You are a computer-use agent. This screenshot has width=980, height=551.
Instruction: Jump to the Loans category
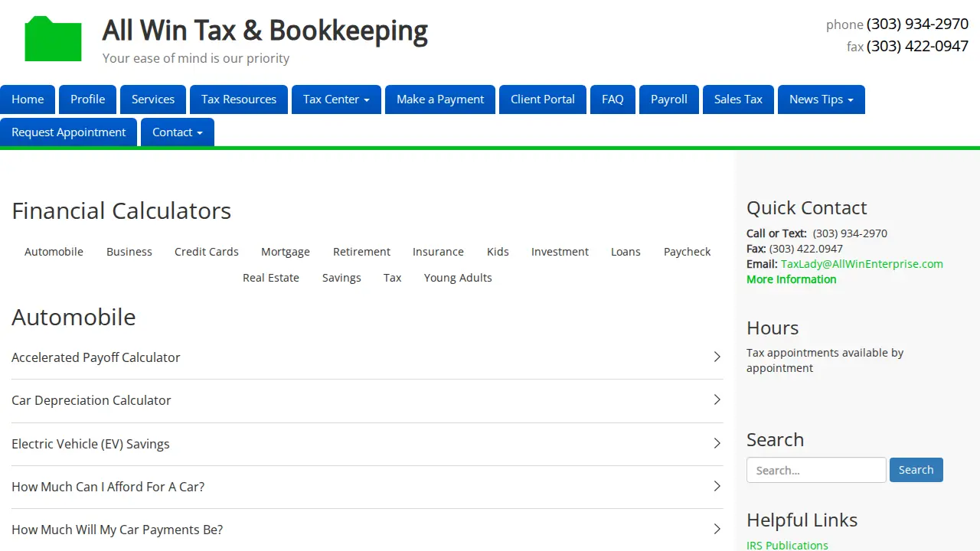626,252
